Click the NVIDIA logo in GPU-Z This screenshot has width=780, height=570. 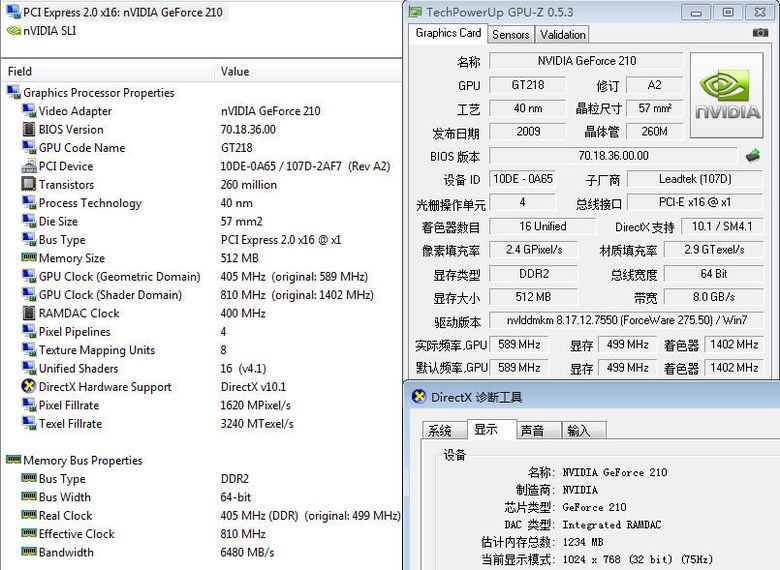pyautogui.click(x=727, y=95)
